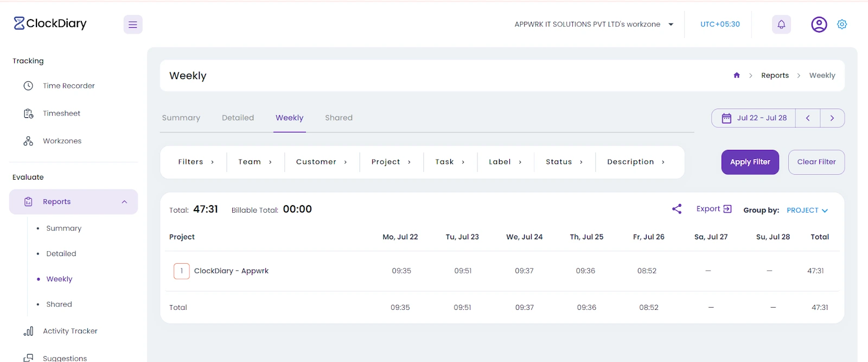
Task: Click the Suggestions icon in sidebar
Action: [x=28, y=358]
